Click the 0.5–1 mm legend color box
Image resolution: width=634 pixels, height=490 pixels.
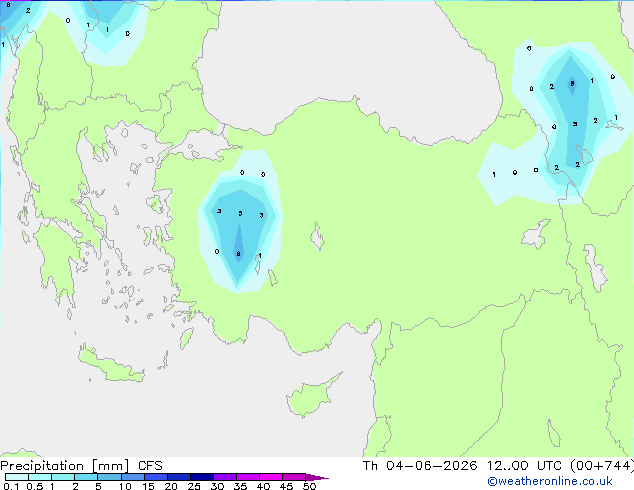coord(40,477)
